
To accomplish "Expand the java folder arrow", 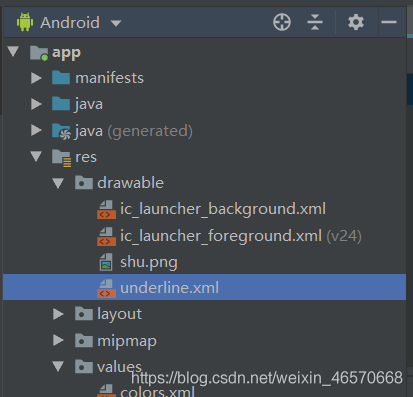I will [36, 104].
